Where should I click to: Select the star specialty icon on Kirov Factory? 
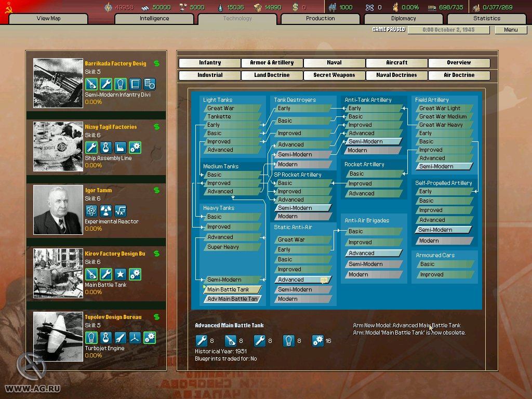121,274
